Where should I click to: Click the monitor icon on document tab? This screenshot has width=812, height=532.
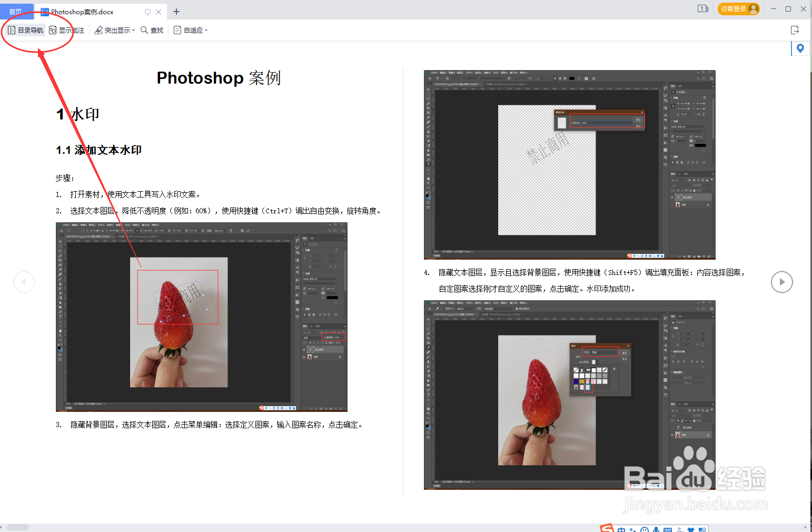pyautogui.click(x=147, y=12)
